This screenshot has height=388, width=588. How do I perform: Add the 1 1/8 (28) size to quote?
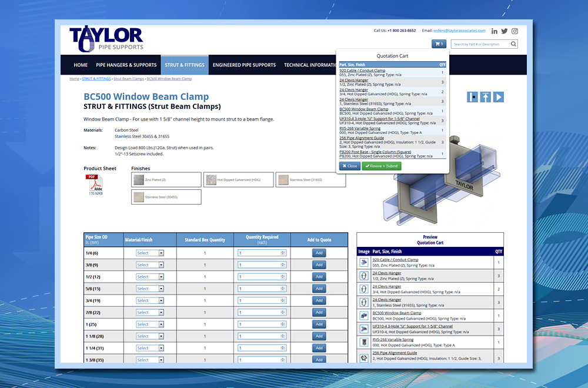(319, 336)
